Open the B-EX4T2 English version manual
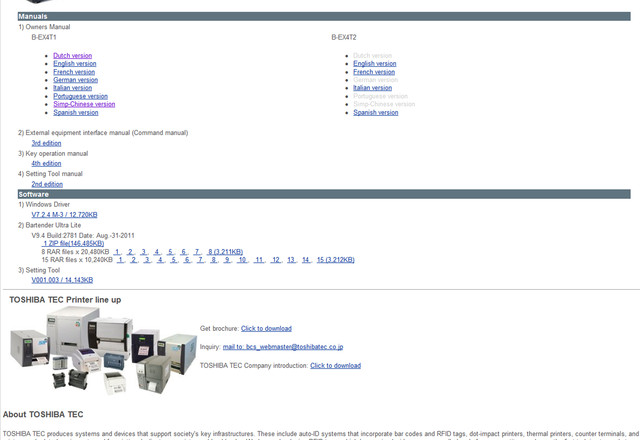 point(375,64)
